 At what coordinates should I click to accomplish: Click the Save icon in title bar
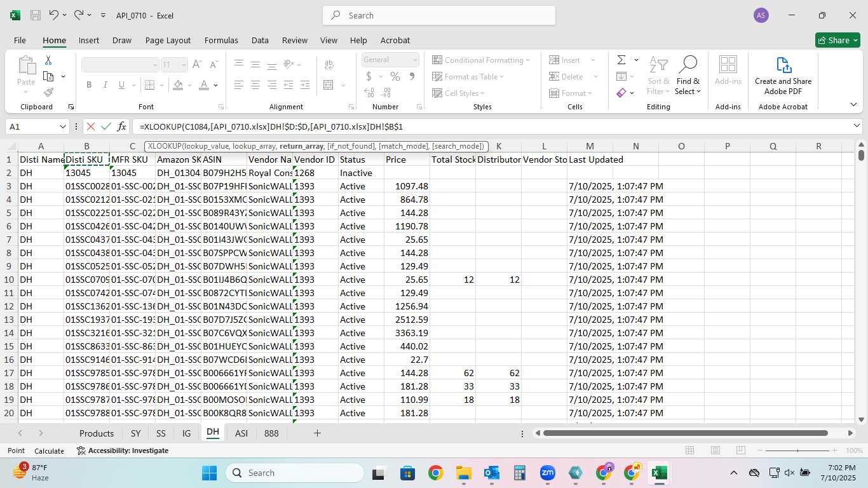(36, 15)
